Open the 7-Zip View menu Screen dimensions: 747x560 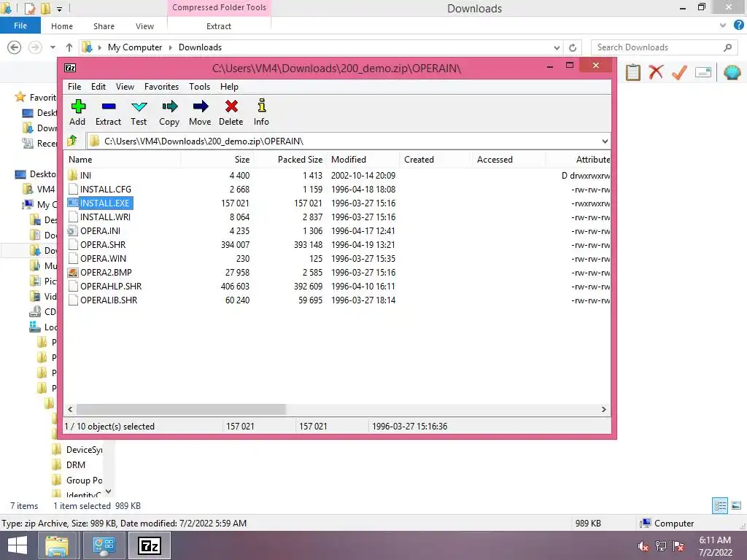(125, 87)
